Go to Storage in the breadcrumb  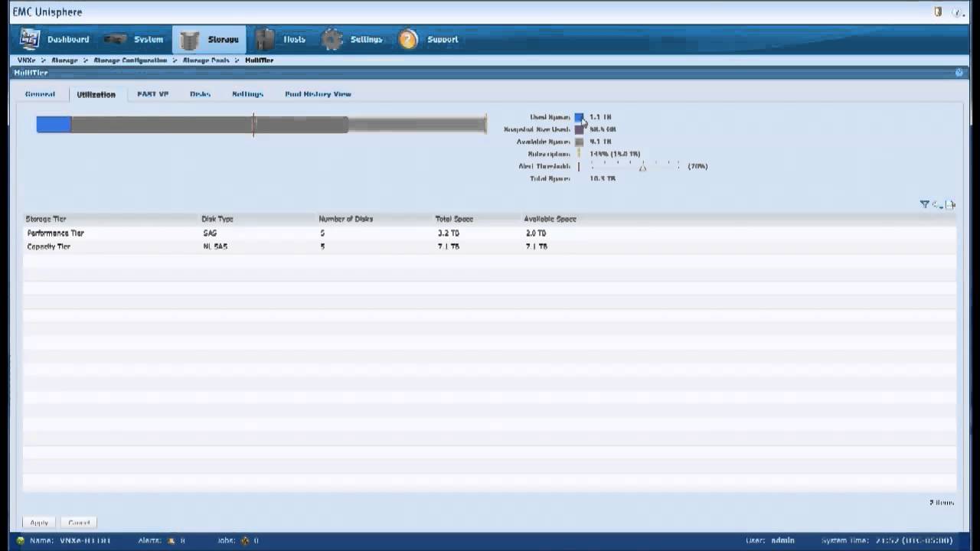point(64,60)
